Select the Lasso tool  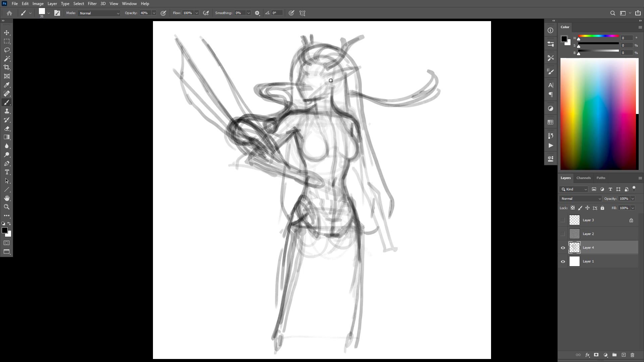(7, 50)
